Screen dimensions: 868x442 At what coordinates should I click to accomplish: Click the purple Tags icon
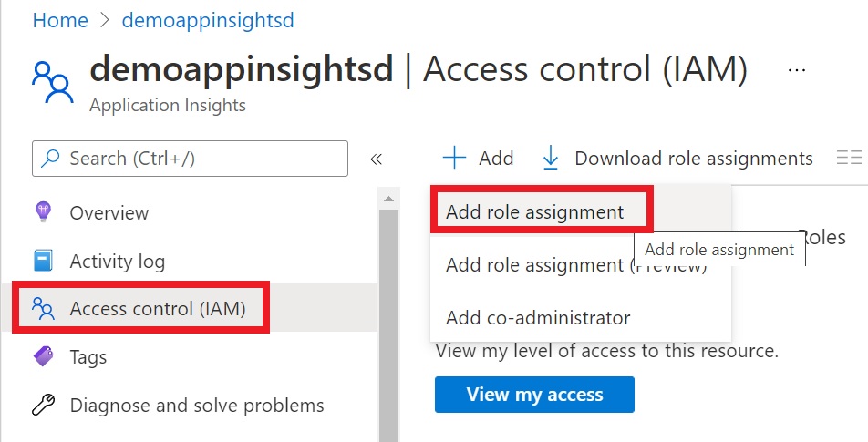(x=43, y=356)
